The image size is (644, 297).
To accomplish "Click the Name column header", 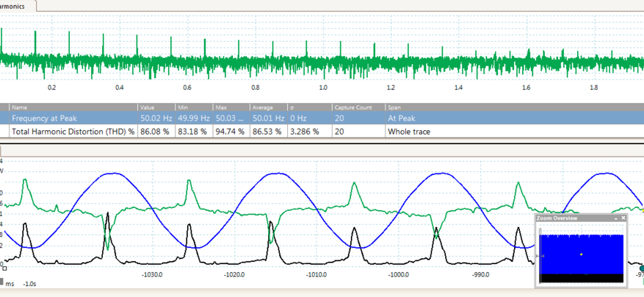I will coord(73,107).
